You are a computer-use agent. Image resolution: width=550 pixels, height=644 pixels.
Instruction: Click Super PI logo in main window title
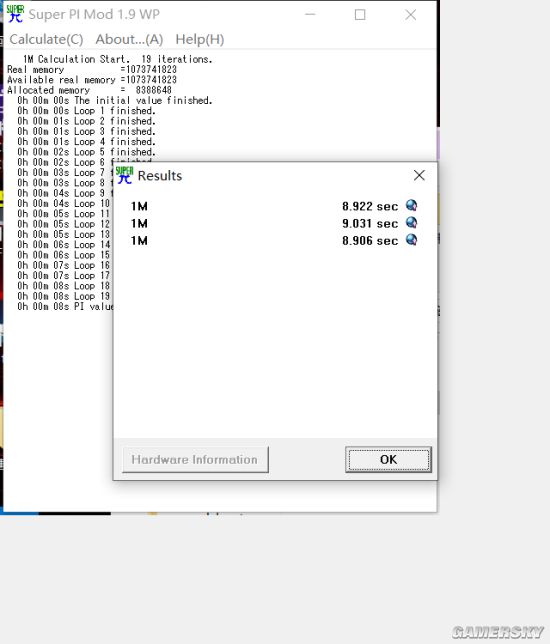(x=15, y=14)
